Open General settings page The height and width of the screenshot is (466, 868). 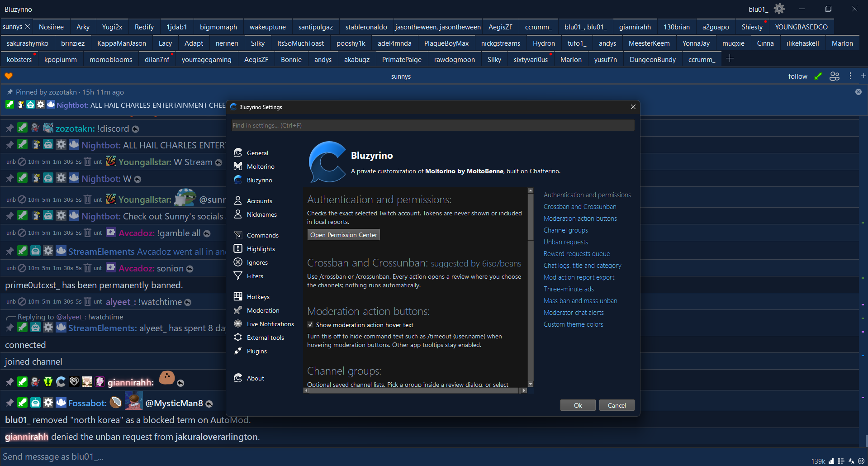(x=257, y=153)
